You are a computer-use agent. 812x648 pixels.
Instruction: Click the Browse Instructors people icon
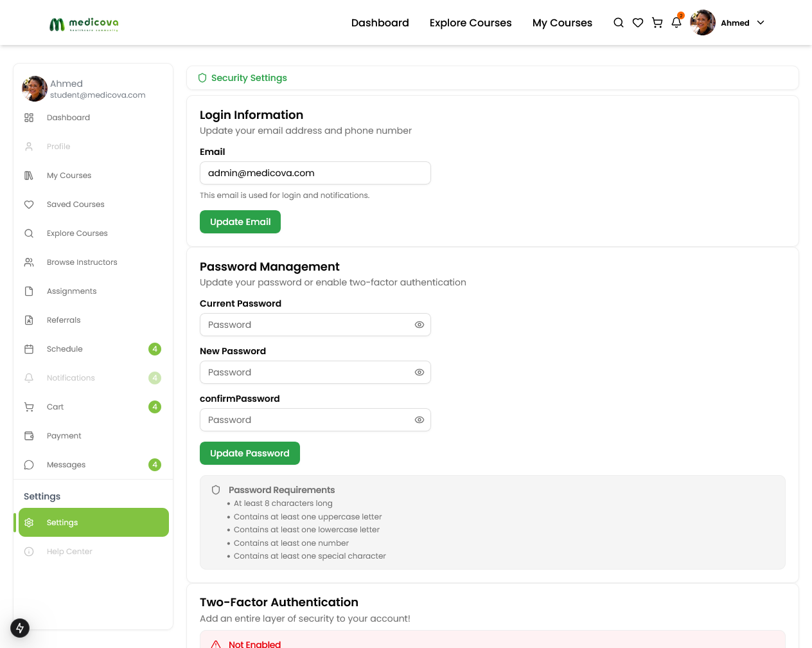29,262
